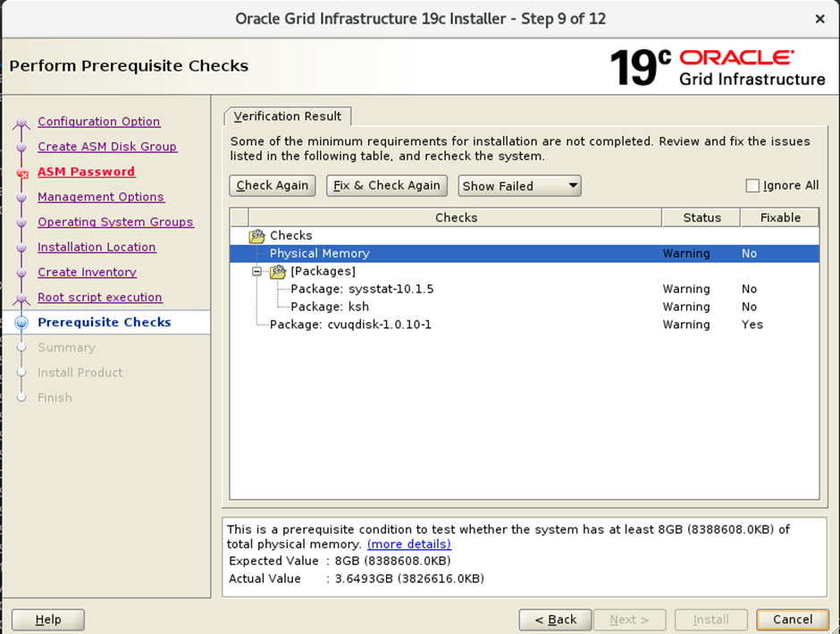Click the Configuration Option step marker icon

coord(21,123)
